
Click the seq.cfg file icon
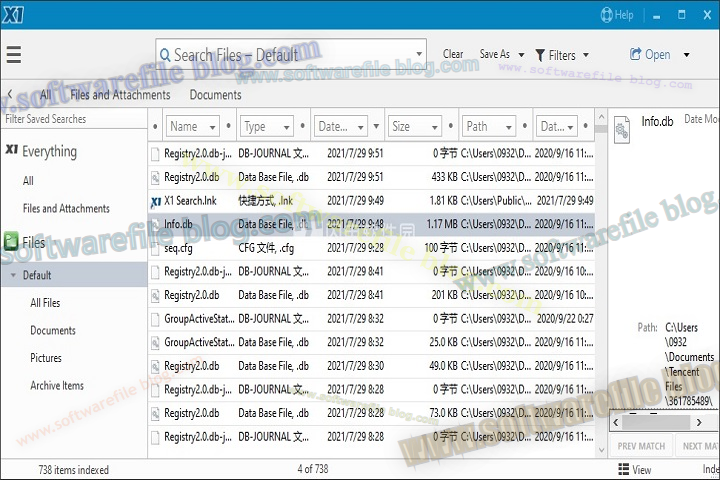click(x=156, y=248)
